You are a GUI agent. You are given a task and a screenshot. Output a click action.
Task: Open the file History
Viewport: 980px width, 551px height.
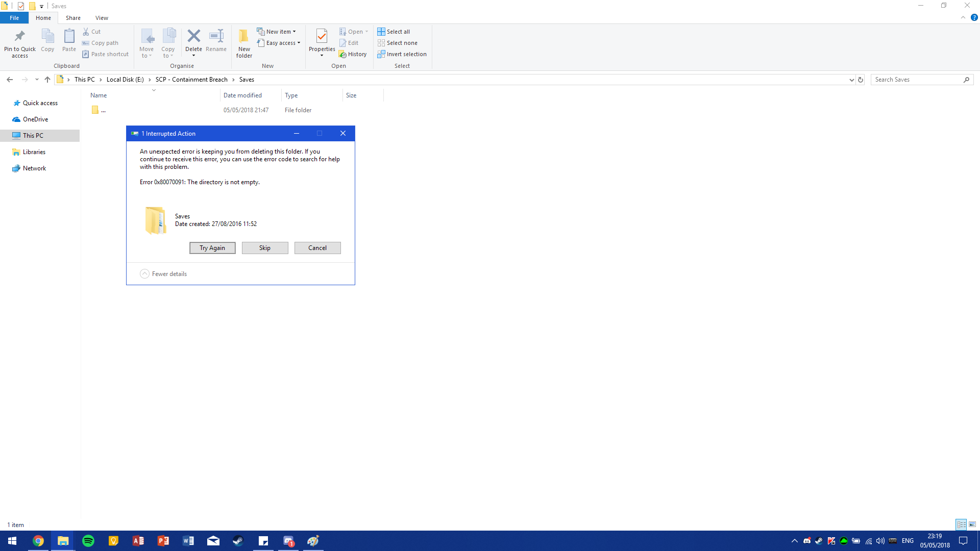pos(353,54)
